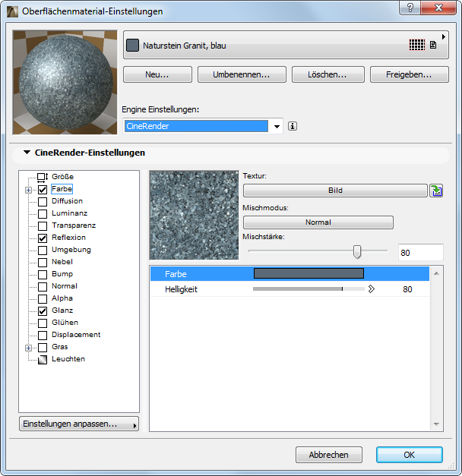The width and height of the screenshot is (462, 476).
Task: Select the Leuchten channel label
Action: 68,359
